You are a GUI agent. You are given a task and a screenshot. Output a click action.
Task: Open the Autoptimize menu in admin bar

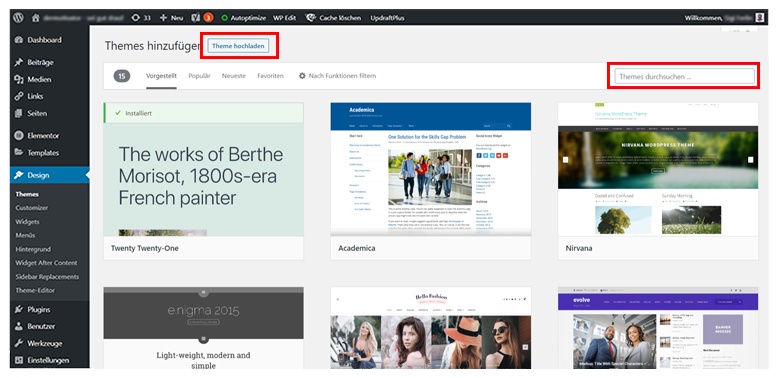tap(244, 17)
